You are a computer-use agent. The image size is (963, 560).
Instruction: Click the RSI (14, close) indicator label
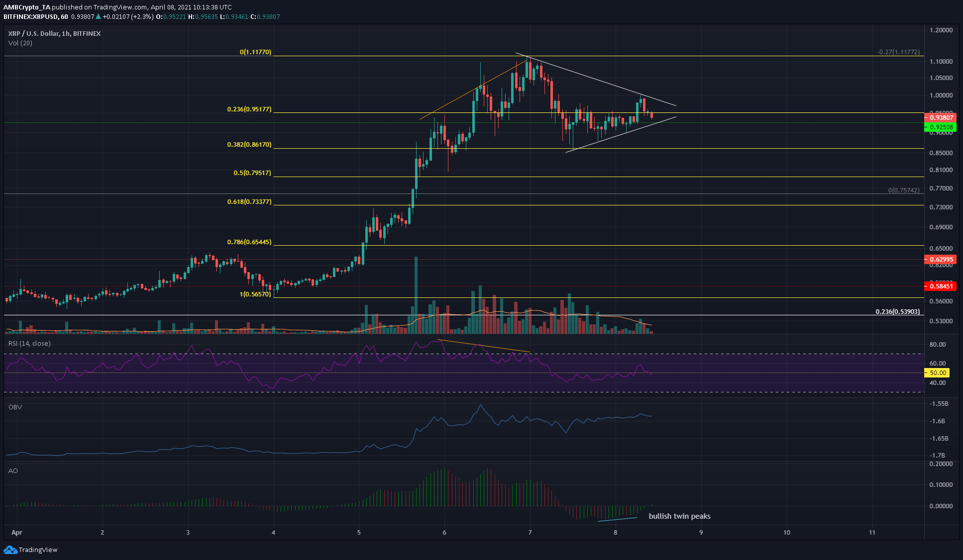pos(29,344)
